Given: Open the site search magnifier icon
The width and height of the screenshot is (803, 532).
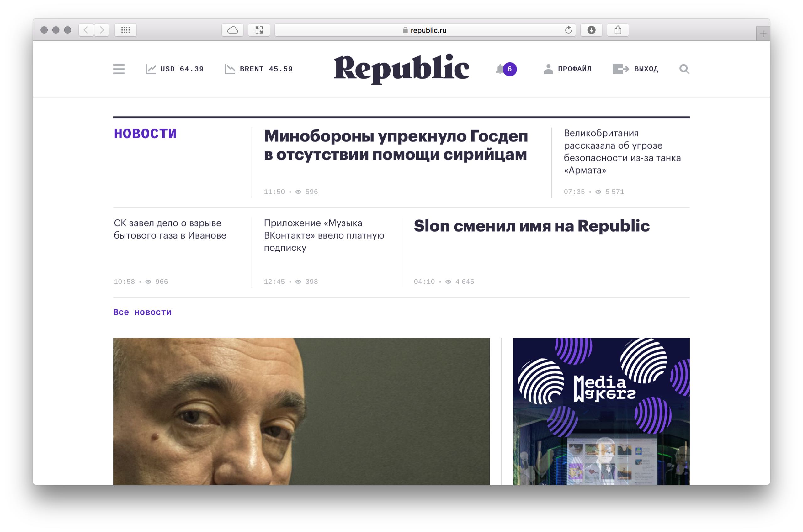Looking at the screenshot, I should pyautogui.click(x=684, y=69).
